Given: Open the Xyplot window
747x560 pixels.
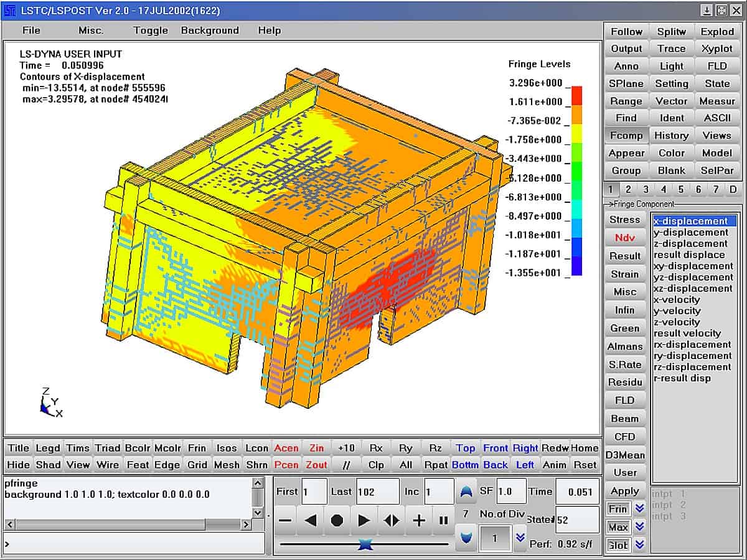Looking at the screenshot, I should coord(718,49).
